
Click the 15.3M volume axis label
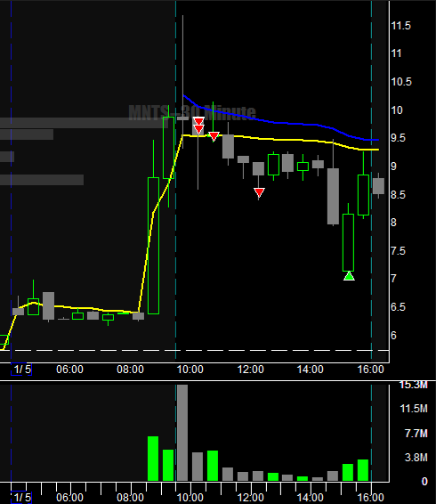point(414,385)
